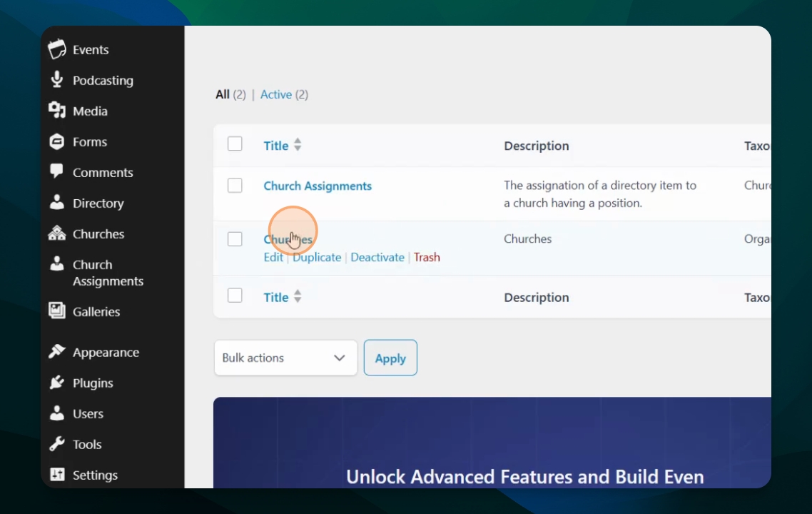Click the Churches building icon in sidebar
Image resolution: width=812 pixels, height=514 pixels.
[x=57, y=233]
